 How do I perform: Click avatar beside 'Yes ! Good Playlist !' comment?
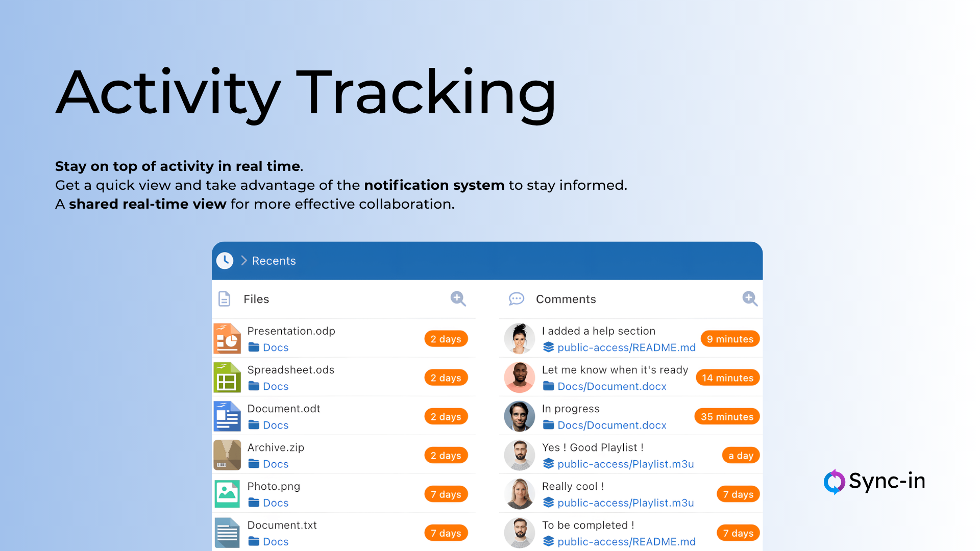click(519, 455)
